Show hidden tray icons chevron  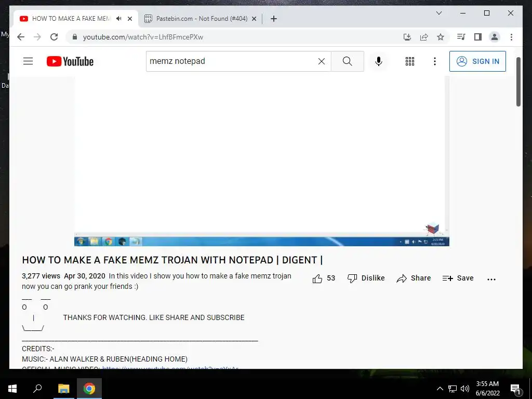point(440,389)
